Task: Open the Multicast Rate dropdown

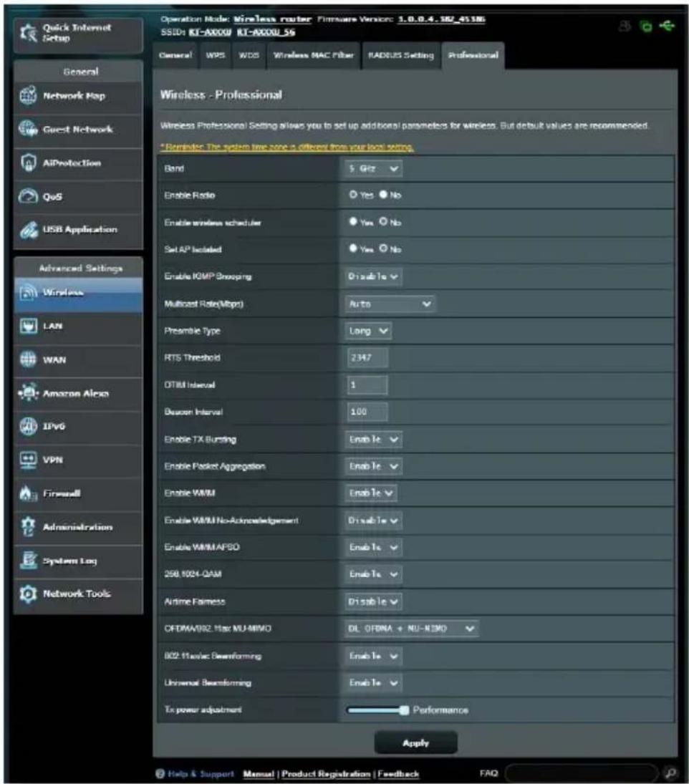Action: pos(390,304)
